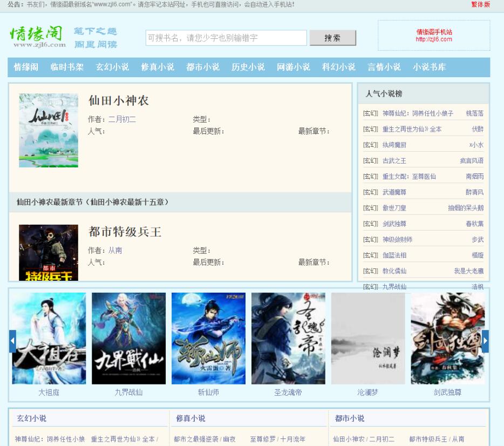Viewport: 504px width, 446px height.
Task: Click the 斩仙师 cover image
Action: [x=208, y=338]
